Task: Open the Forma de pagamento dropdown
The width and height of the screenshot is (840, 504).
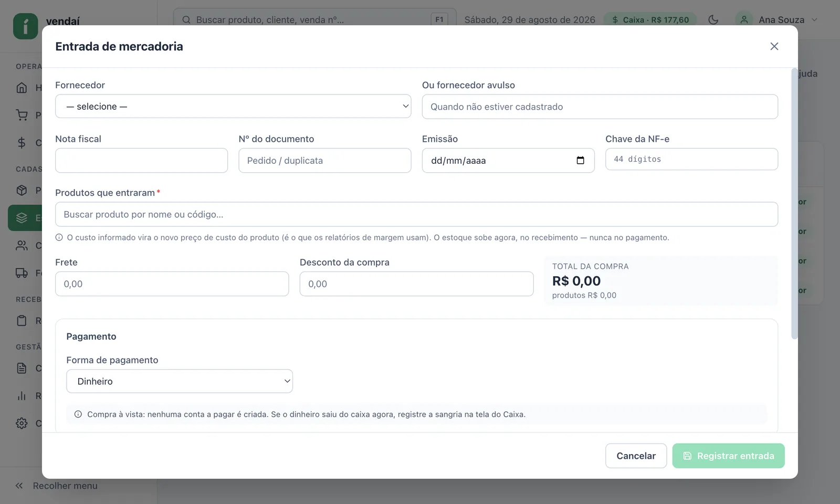Action: [180, 381]
